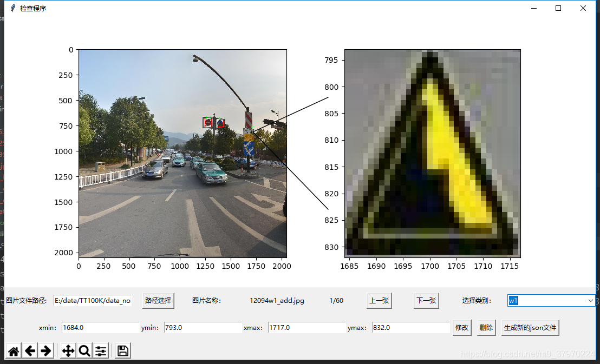Click the xmax field showing 1717.0
The image size is (600, 364).
[x=306, y=328]
